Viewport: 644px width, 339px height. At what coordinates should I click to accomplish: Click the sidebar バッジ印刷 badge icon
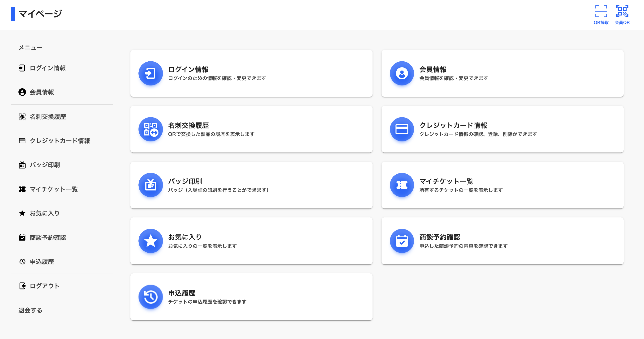(x=22, y=165)
